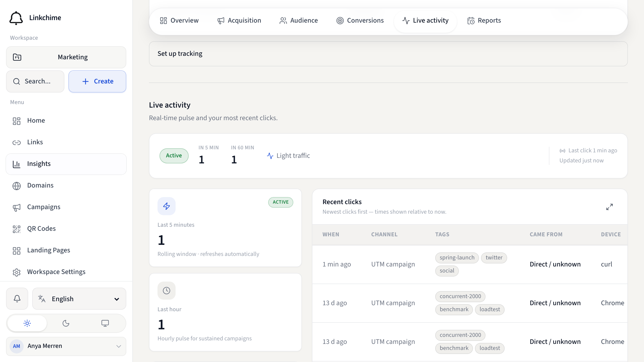Expand the Set up tracking section
Screen dimensions: 644x362
(388, 54)
